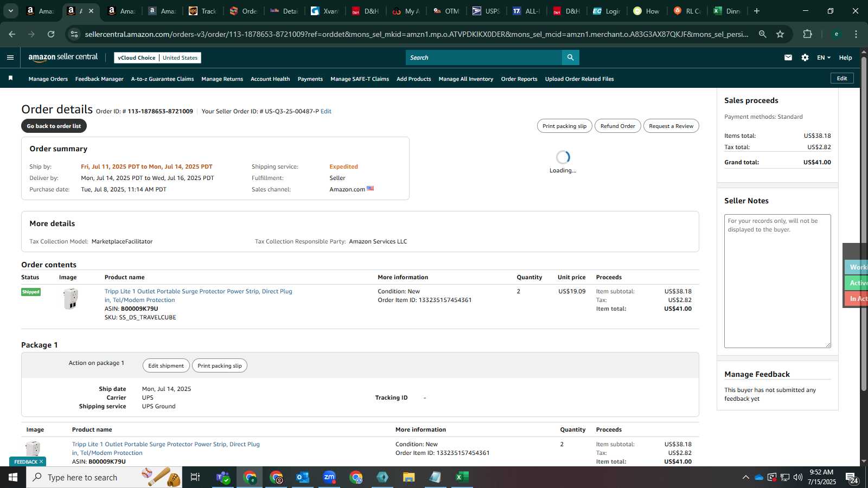The height and width of the screenshot is (488, 868).
Task: Click the surge protector product thumbnail
Action: click(71, 299)
